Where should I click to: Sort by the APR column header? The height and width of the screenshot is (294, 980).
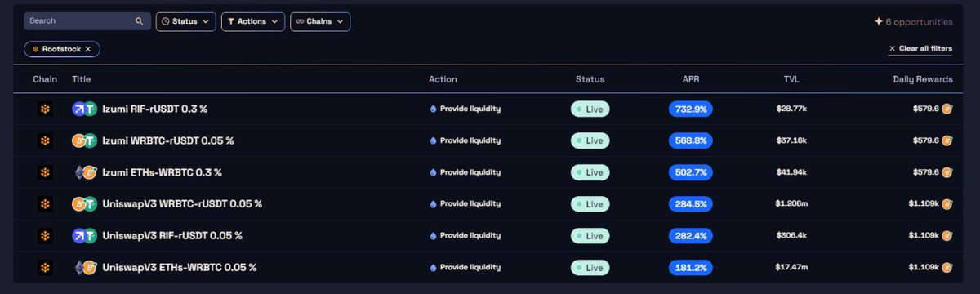coord(691,79)
